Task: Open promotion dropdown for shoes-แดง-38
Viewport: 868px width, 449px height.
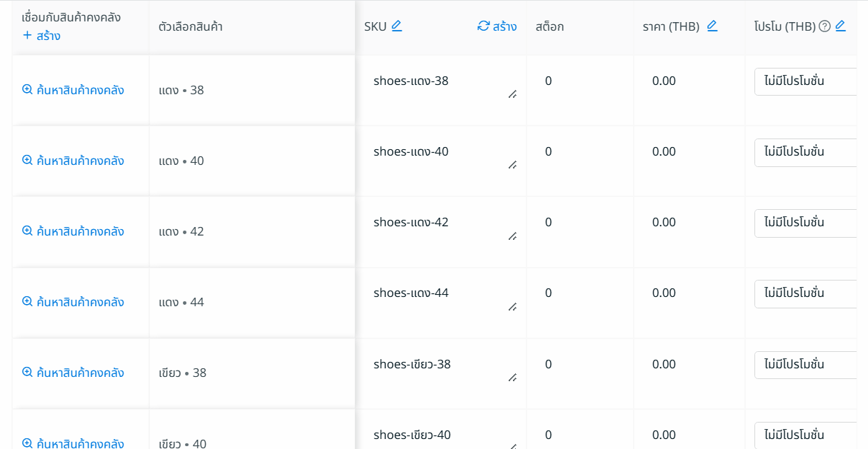Action: tap(805, 81)
